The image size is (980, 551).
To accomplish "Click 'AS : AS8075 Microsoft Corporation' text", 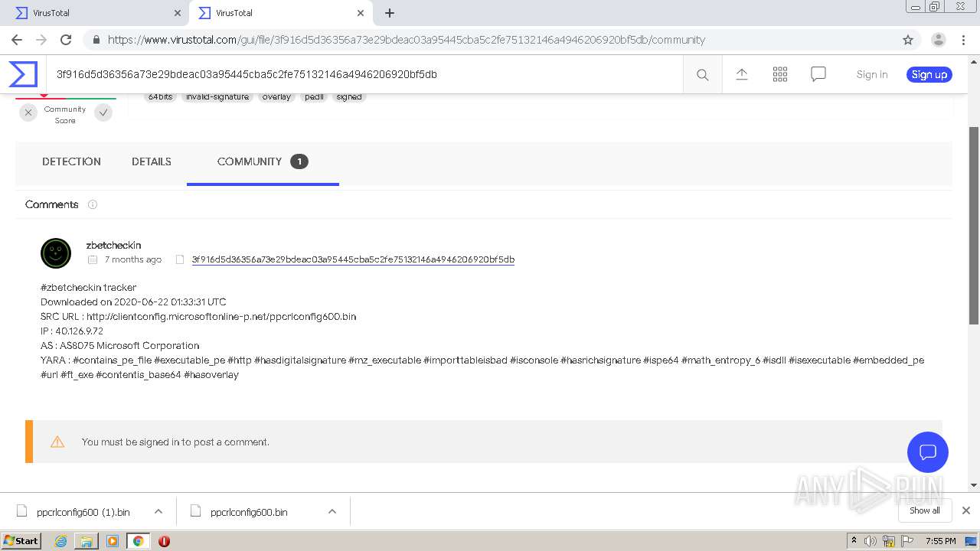I will tap(120, 345).
